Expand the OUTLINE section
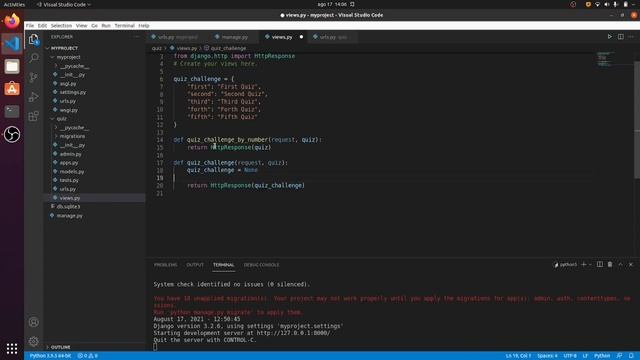 [x=60, y=347]
